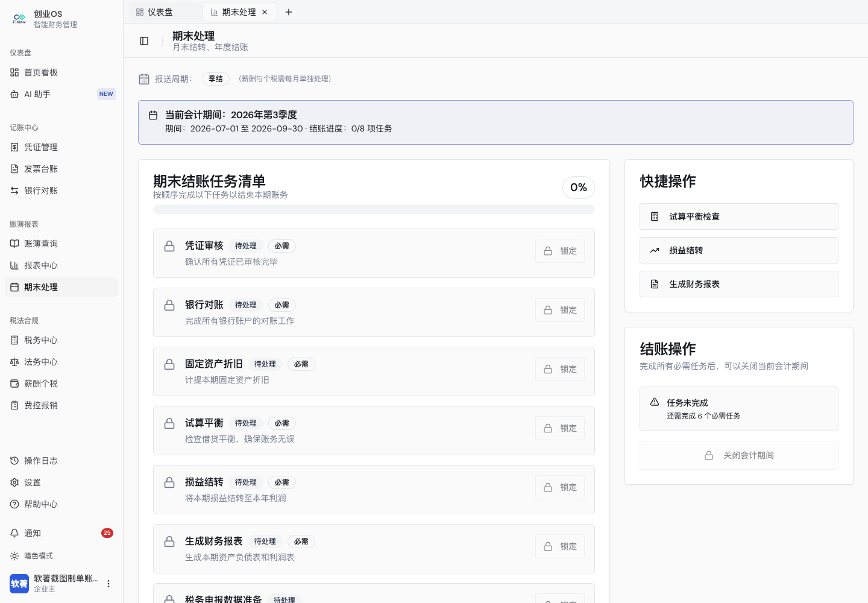Open 设置 page
This screenshot has height=603, width=868.
(x=61, y=482)
